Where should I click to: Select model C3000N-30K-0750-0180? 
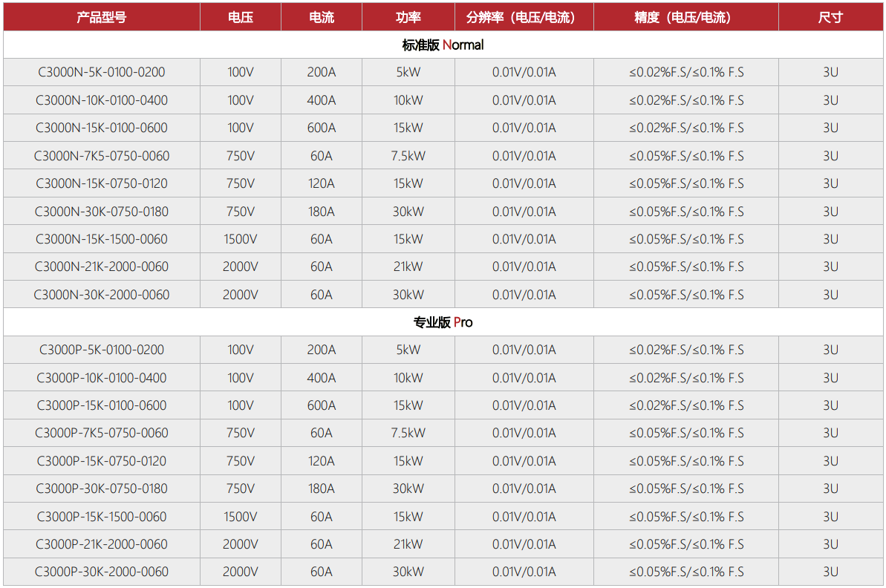pyautogui.click(x=102, y=212)
